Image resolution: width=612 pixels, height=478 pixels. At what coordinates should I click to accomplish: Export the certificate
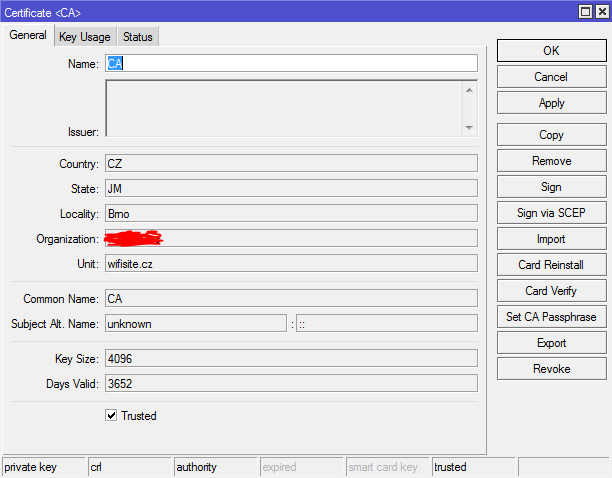pyautogui.click(x=551, y=343)
